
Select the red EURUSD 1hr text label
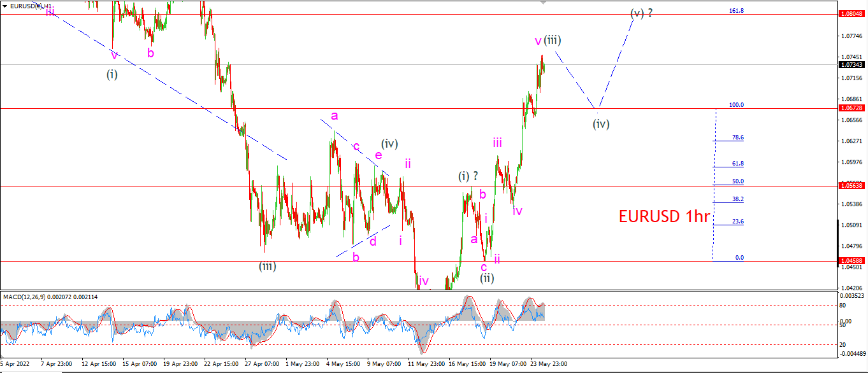[x=664, y=216]
